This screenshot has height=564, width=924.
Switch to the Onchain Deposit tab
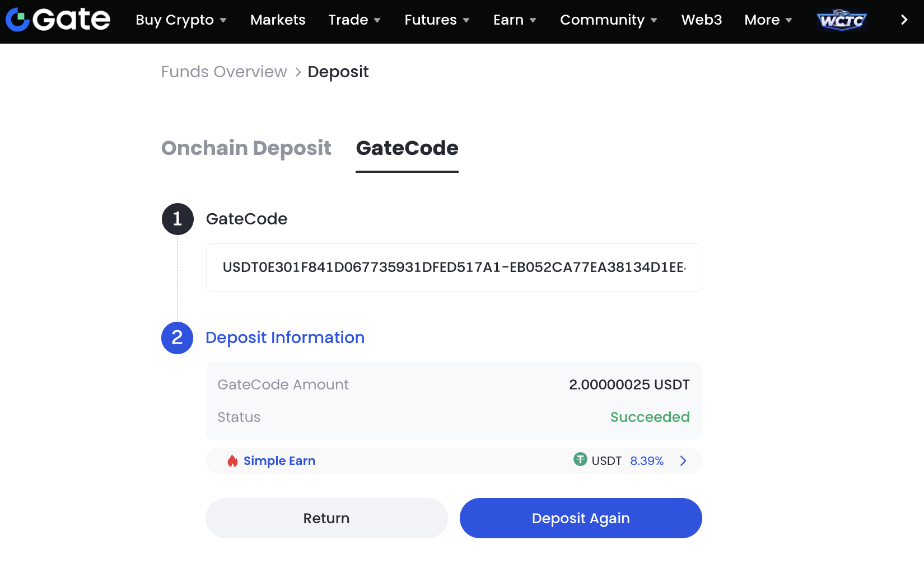246,148
